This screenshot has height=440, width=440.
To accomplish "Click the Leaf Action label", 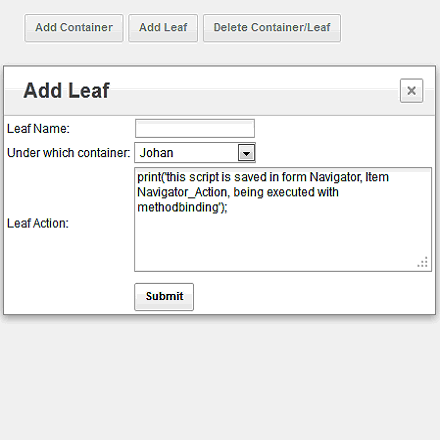I will pos(38,223).
